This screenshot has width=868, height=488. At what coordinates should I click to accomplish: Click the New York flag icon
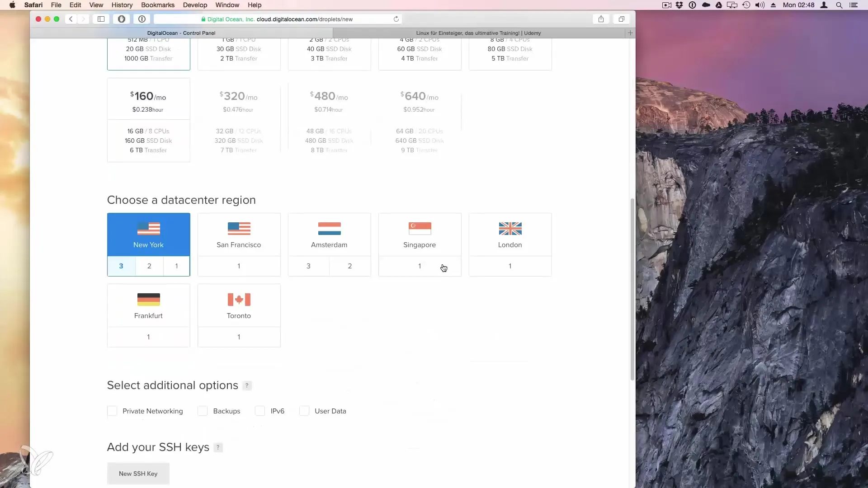(149, 229)
